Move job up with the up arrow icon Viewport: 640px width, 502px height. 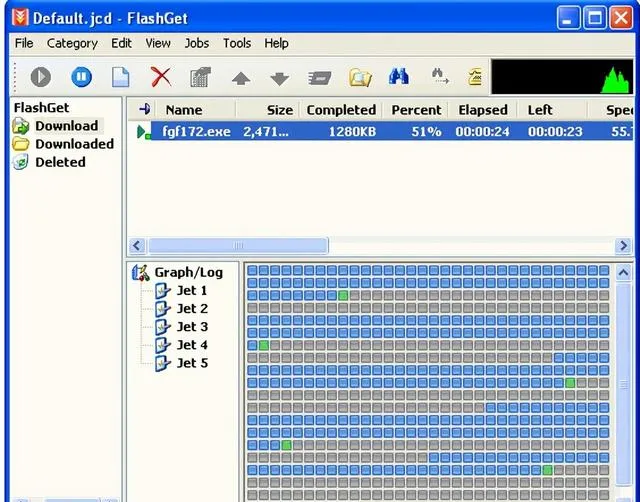pyautogui.click(x=241, y=78)
